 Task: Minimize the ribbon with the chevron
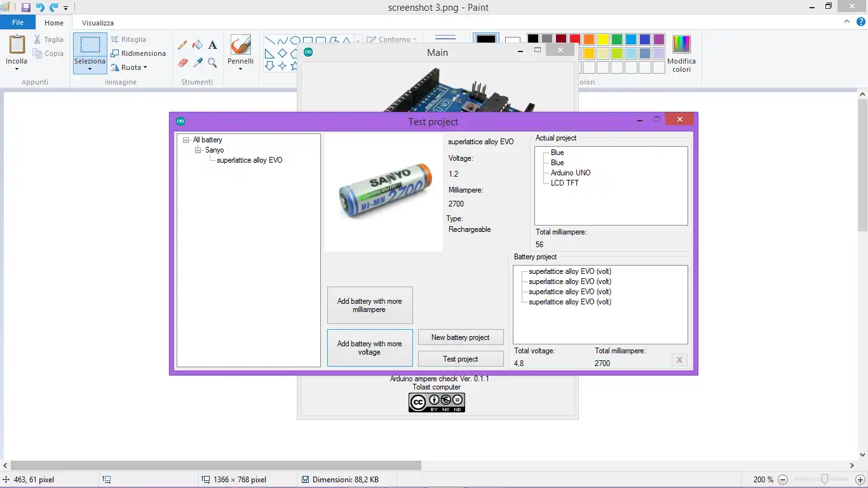click(x=846, y=22)
